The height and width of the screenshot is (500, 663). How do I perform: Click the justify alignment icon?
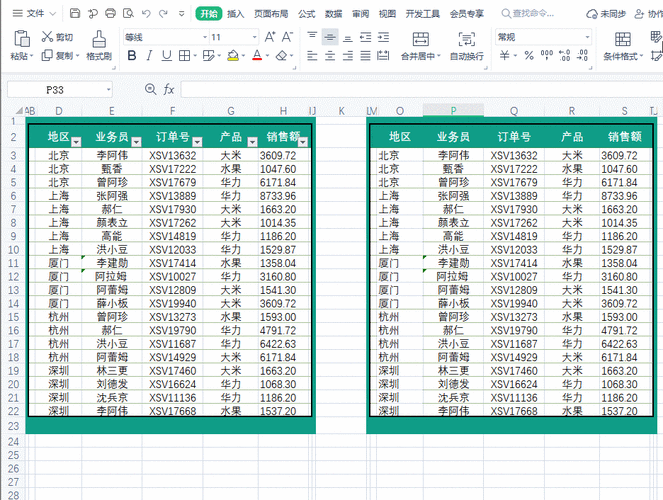coord(365,55)
